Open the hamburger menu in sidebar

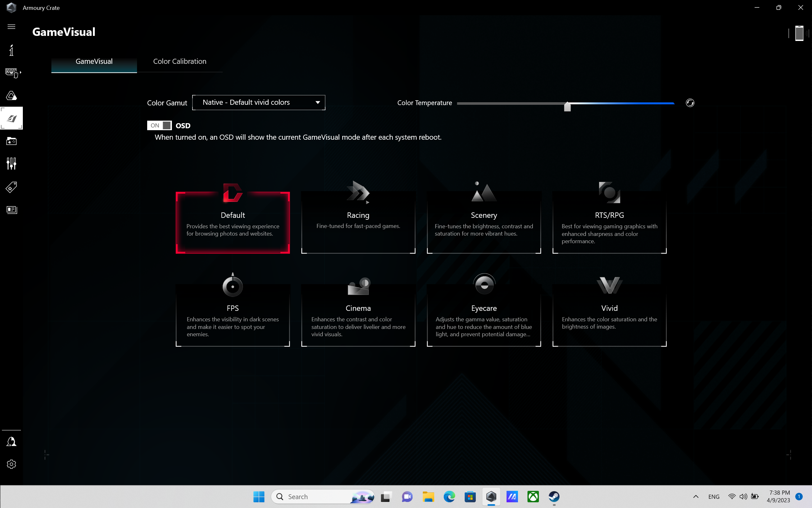(11, 27)
